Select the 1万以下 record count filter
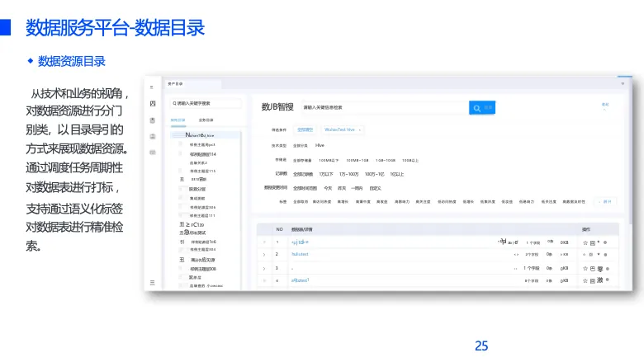 pos(326,174)
